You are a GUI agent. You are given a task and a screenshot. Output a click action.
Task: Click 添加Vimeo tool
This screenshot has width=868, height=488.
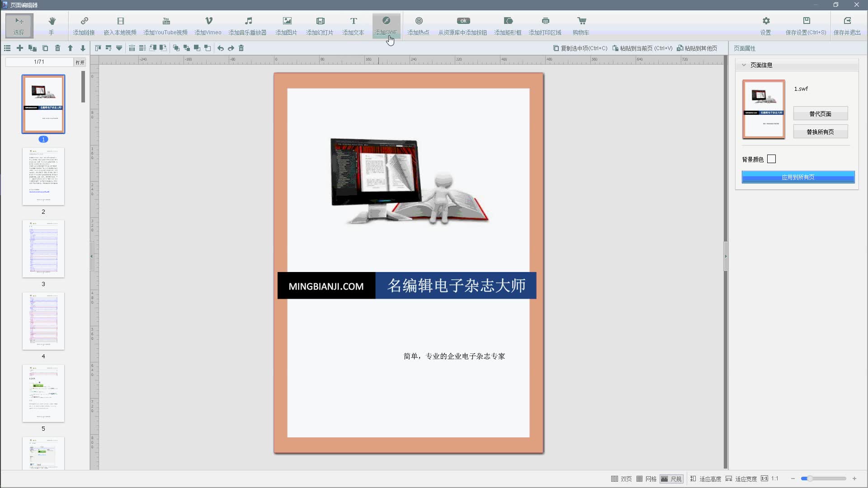coord(208,26)
